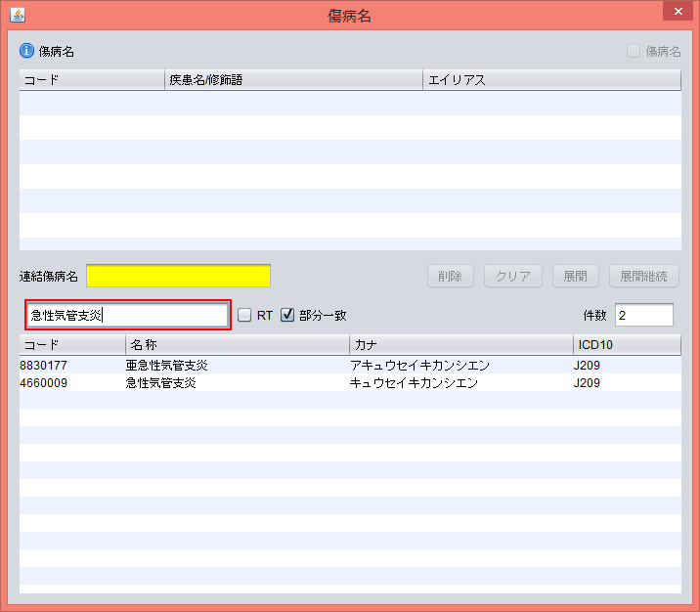Click the blue info icon beside 傷病名
Viewport: 700px width, 612px height.
[x=26, y=51]
